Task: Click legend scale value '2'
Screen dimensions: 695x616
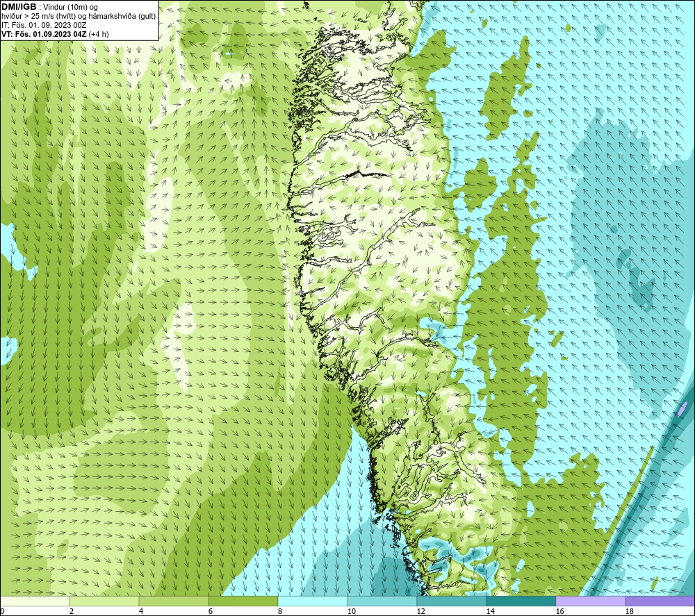Action: point(72,611)
